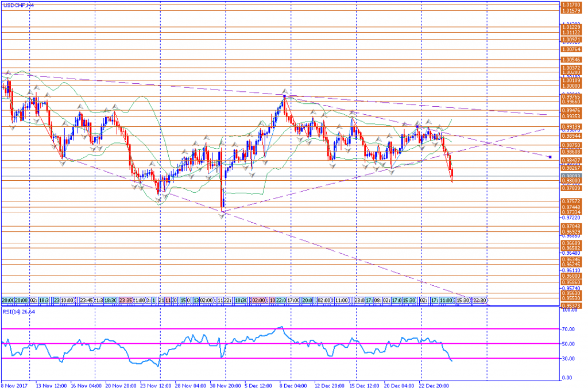Image resolution: width=588 pixels, height=392 pixels.
Task: Click the 0.96000 price level label
Action: tap(570, 276)
